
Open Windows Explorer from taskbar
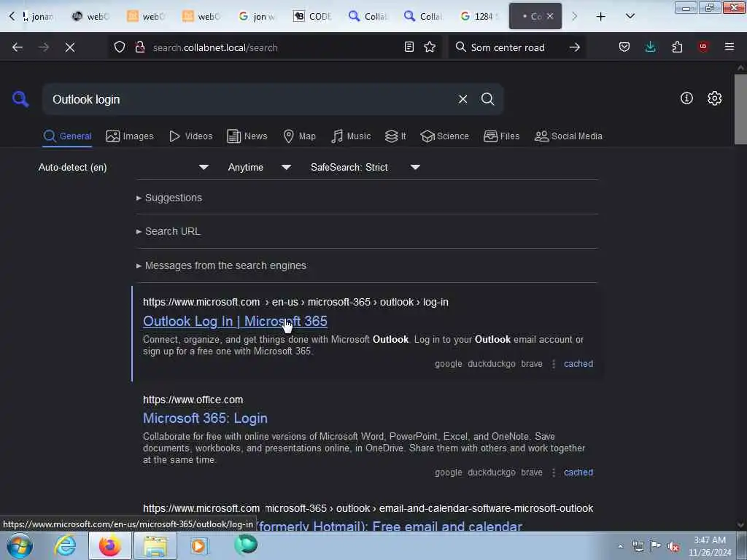tap(155, 545)
